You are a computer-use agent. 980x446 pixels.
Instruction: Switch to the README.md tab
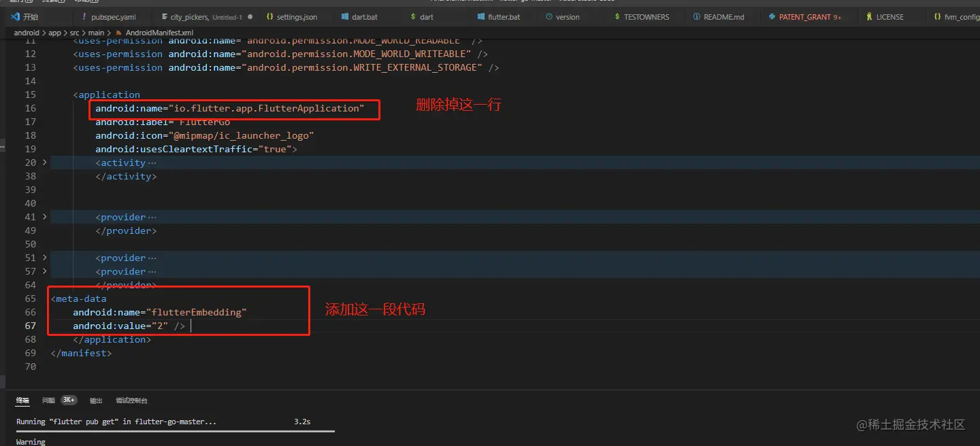point(723,17)
